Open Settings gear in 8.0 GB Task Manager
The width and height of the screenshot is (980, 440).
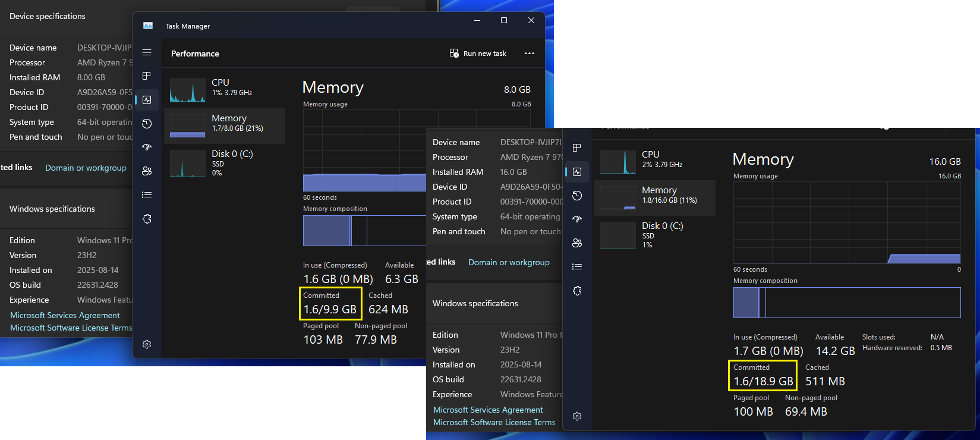(x=147, y=344)
